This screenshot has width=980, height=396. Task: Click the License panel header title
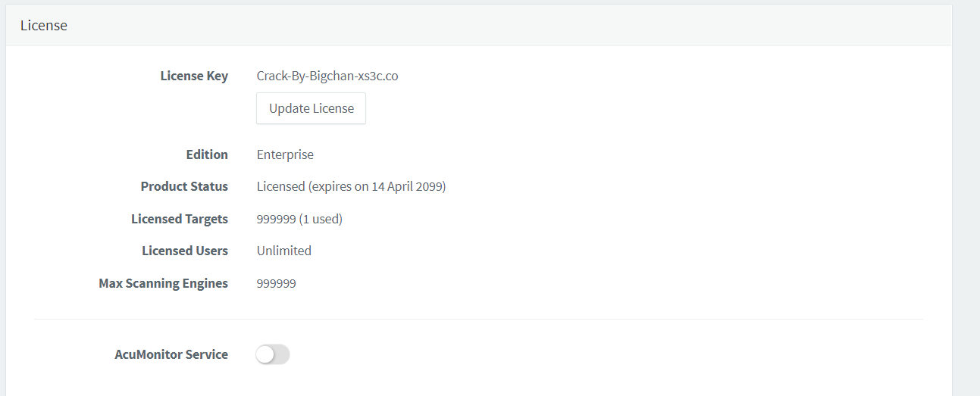pos(44,25)
